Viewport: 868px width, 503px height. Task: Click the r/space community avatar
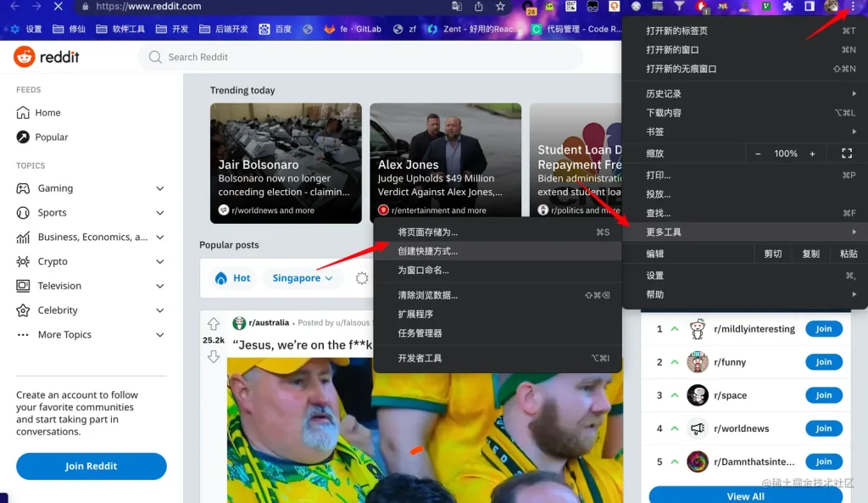[698, 395]
